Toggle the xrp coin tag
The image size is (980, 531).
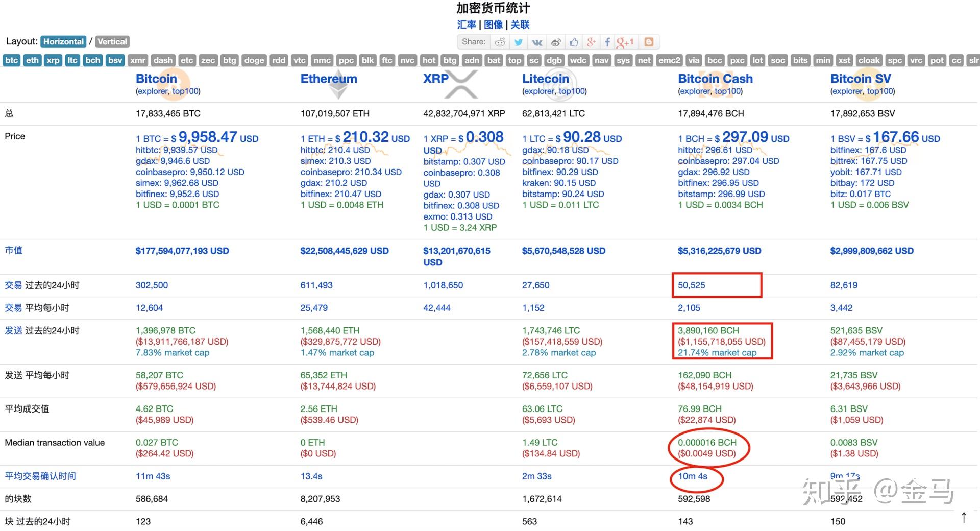(x=53, y=60)
